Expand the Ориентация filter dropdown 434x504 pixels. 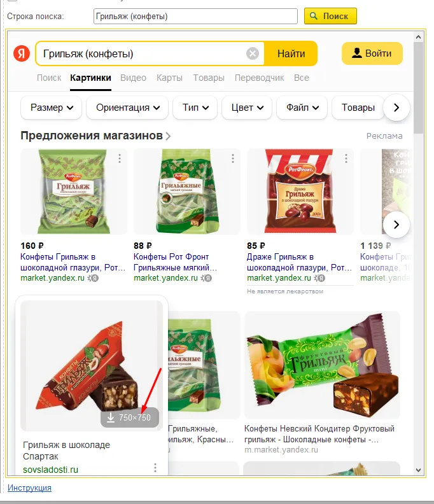(127, 108)
